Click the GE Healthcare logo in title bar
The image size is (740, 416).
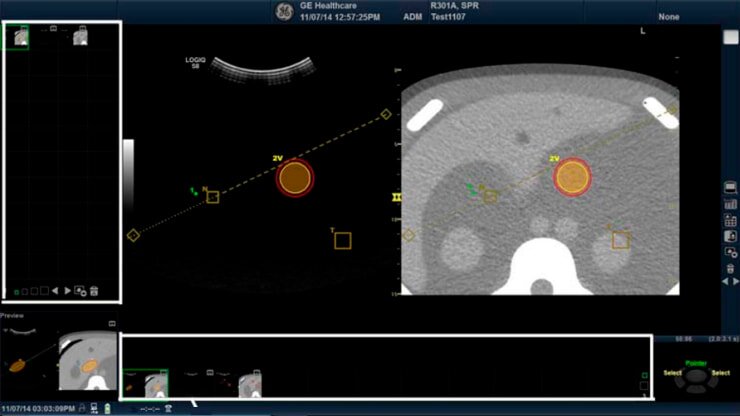pos(283,11)
